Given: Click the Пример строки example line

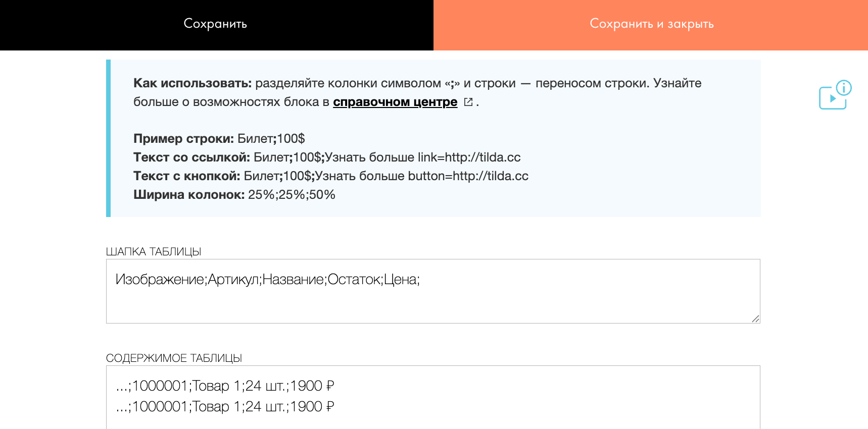Looking at the screenshot, I should tap(219, 139).
